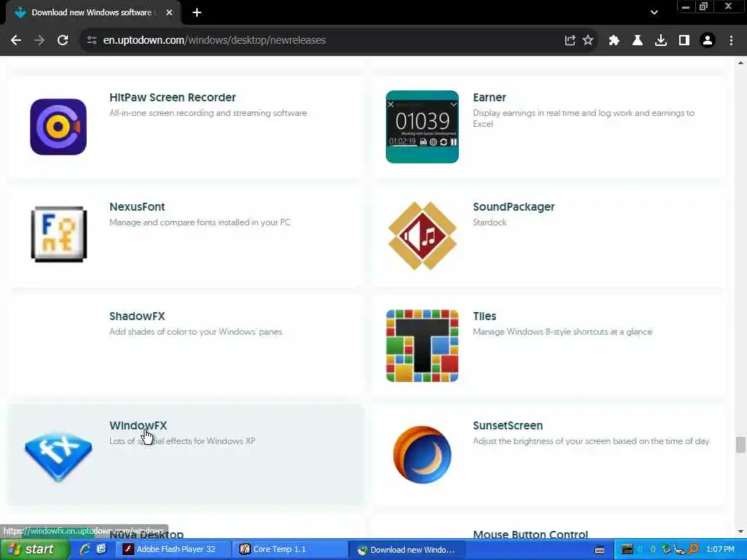Go back with the browser back arrow

[16, 41]
